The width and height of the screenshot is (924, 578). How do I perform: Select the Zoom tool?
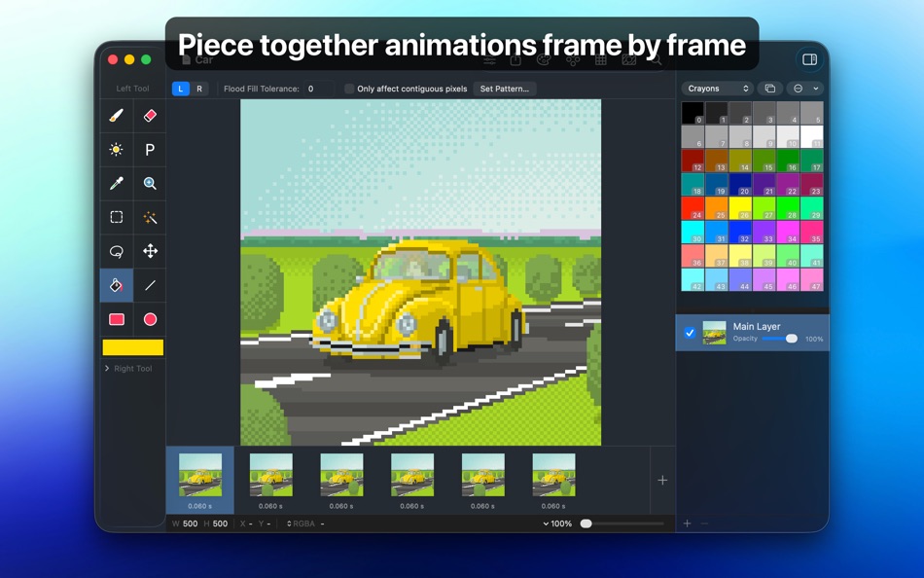150,183
